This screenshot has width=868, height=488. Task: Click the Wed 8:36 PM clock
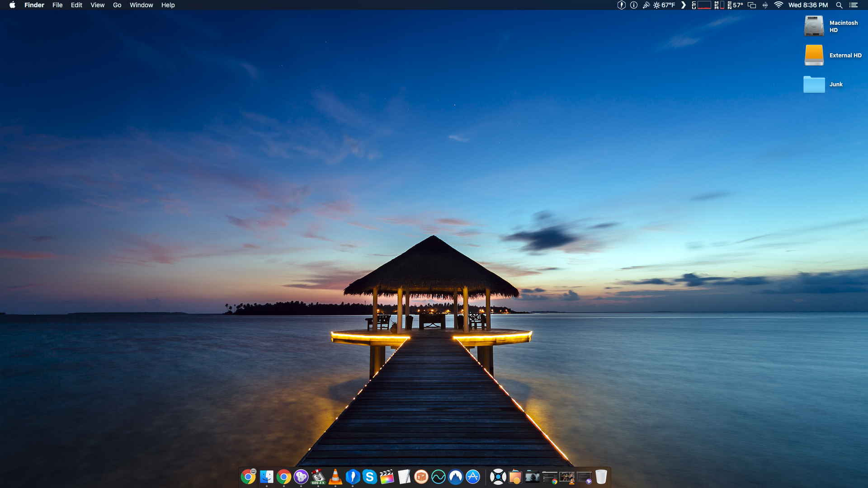pos(808,5)
